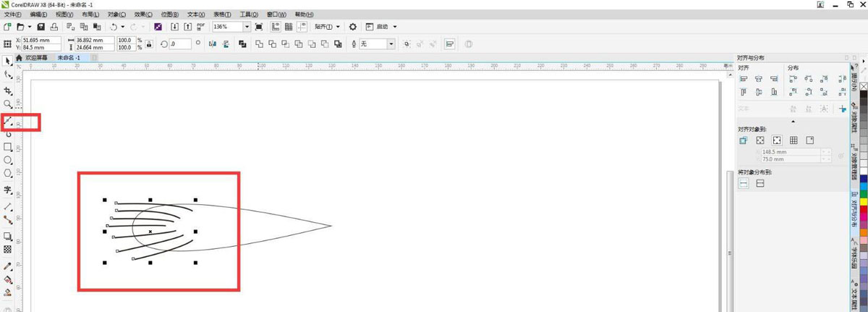
Task: Open the 效果(C) menu
Action: point(143,14)
